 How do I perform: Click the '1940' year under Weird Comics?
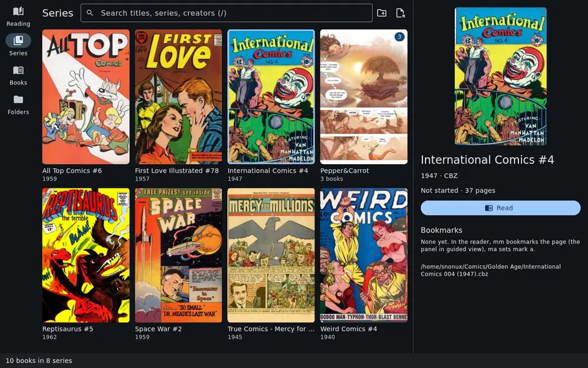pyautogui.click(x=328, y=337)
